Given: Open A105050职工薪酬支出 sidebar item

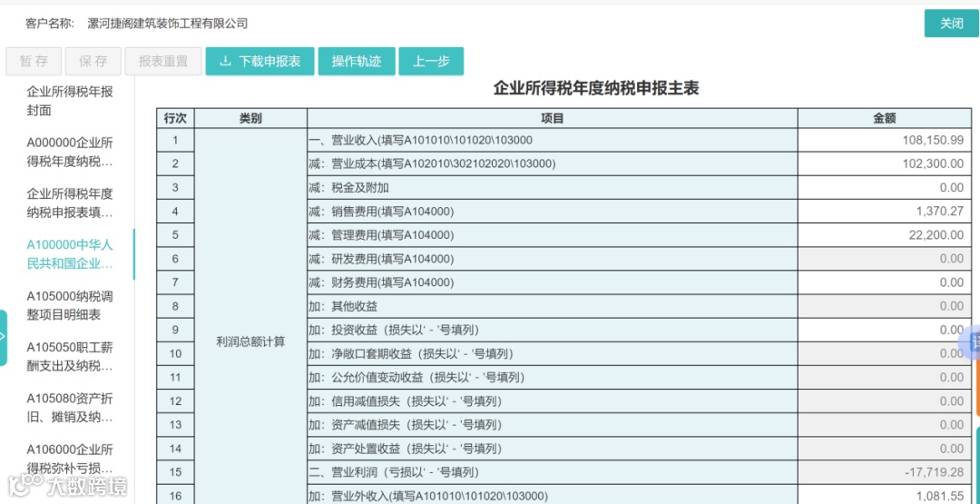Looking at the screenshot, I should 70,356.
